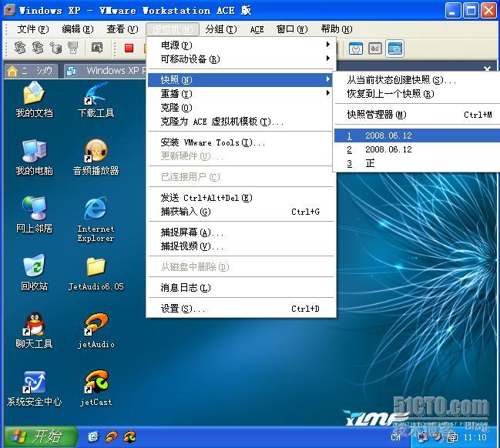Viewport: 500px width, 448px height.
Task: Open the 查看(V) menu
Action: click(x=122, y=29)
